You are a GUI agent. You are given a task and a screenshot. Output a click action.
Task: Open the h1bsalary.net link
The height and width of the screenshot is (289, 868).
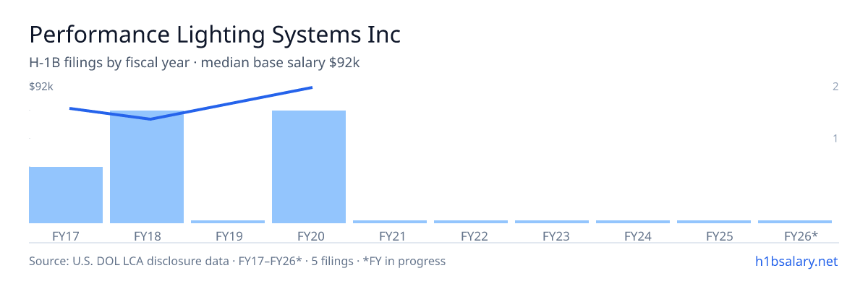(x=796, y=261)
